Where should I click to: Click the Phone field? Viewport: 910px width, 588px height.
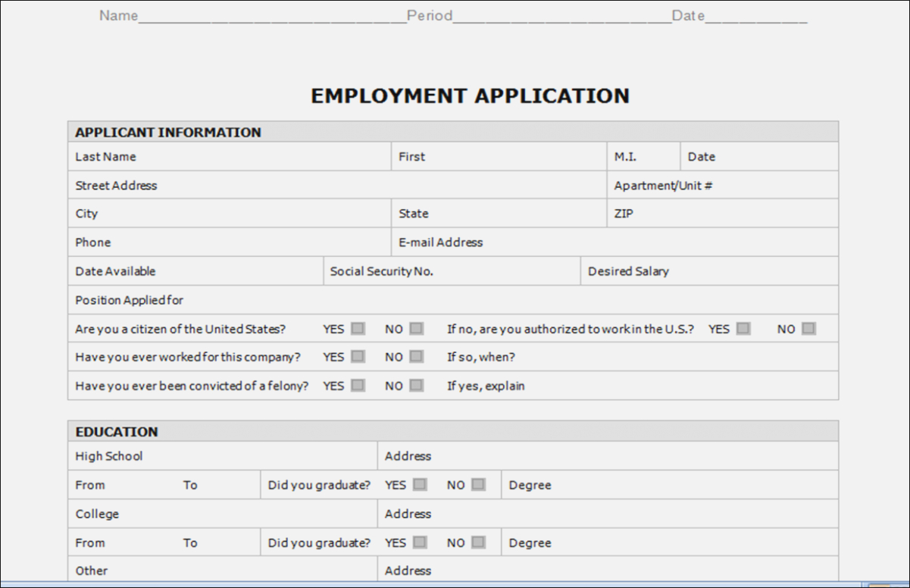(x=230, y=242)
